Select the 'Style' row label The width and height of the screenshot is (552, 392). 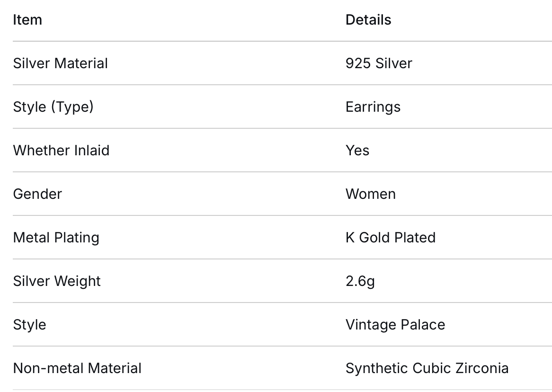(x=29, y=325)
